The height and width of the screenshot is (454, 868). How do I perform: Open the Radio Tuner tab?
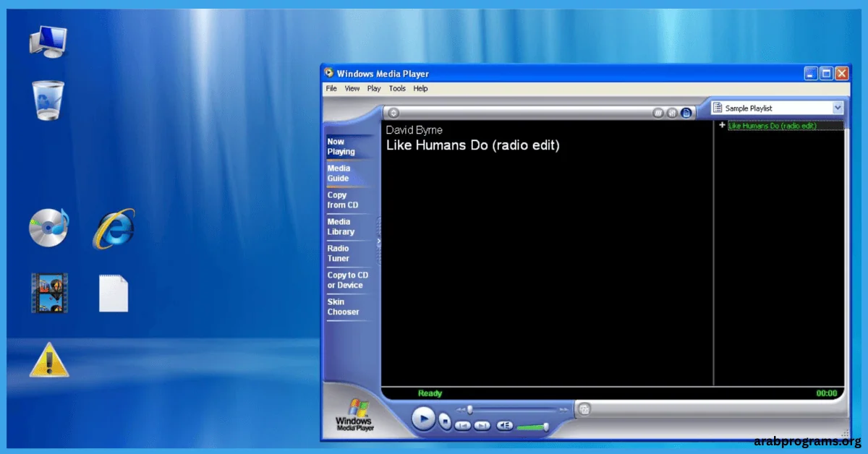point(349,254)
